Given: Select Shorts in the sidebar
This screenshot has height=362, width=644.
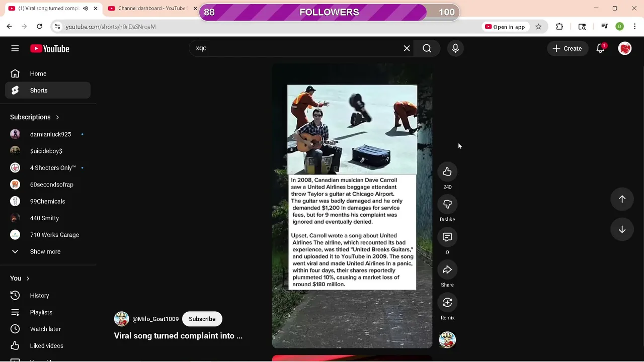Looking at the screenshot, I should pyautogui.click(x=48, y=90).
